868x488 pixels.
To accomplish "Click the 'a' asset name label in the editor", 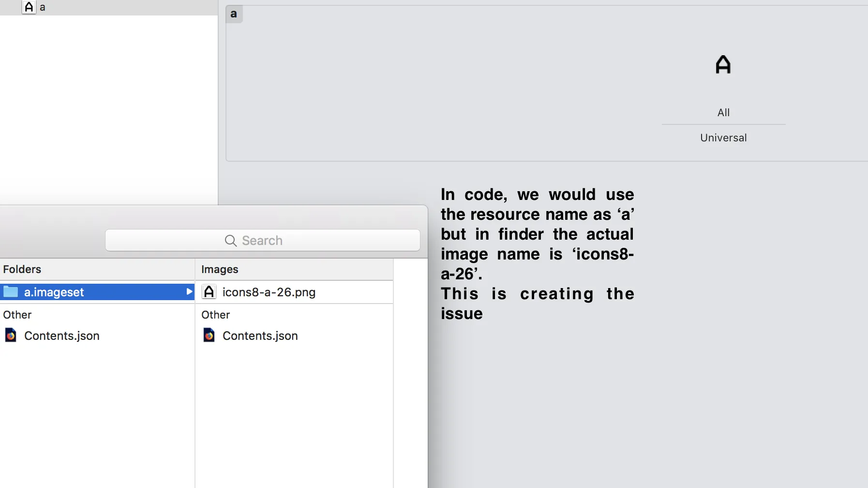I will 234,14.
